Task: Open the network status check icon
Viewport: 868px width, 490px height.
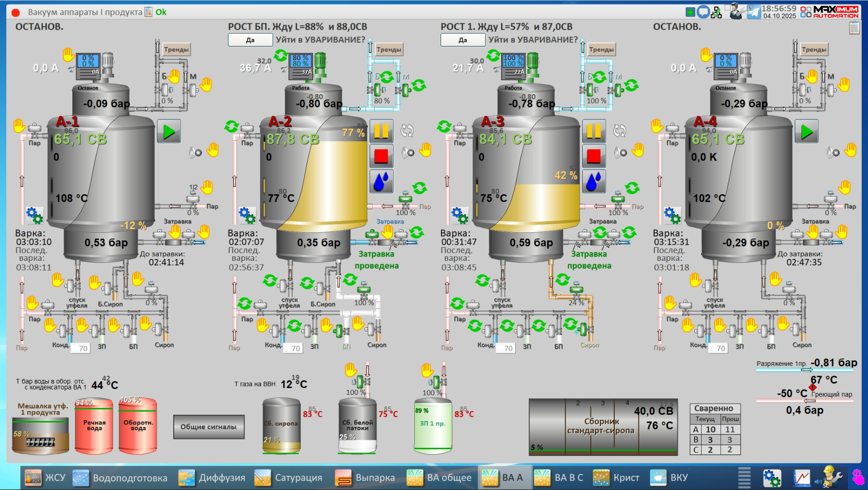Action: [x=716, y=13]
